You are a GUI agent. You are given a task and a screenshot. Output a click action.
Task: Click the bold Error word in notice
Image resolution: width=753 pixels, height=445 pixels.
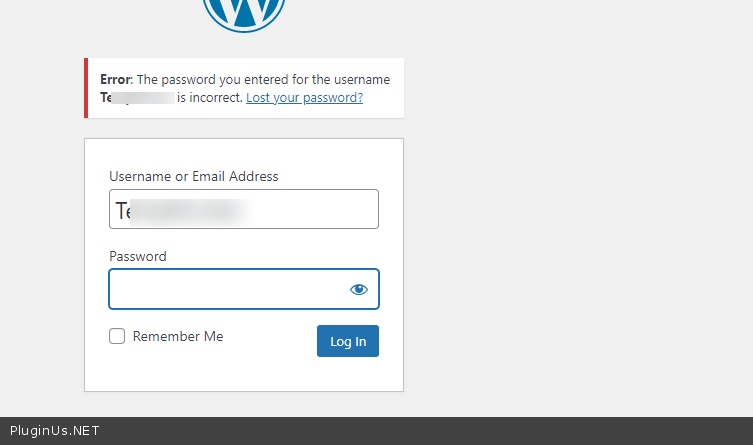[115, 80]
